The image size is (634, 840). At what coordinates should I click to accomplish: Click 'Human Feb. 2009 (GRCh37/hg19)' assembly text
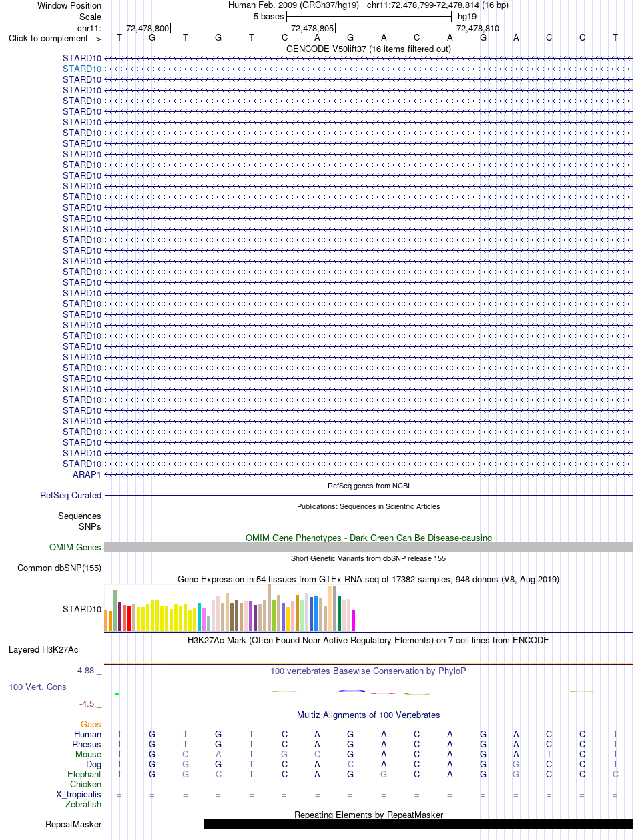(x=294, y=5)
